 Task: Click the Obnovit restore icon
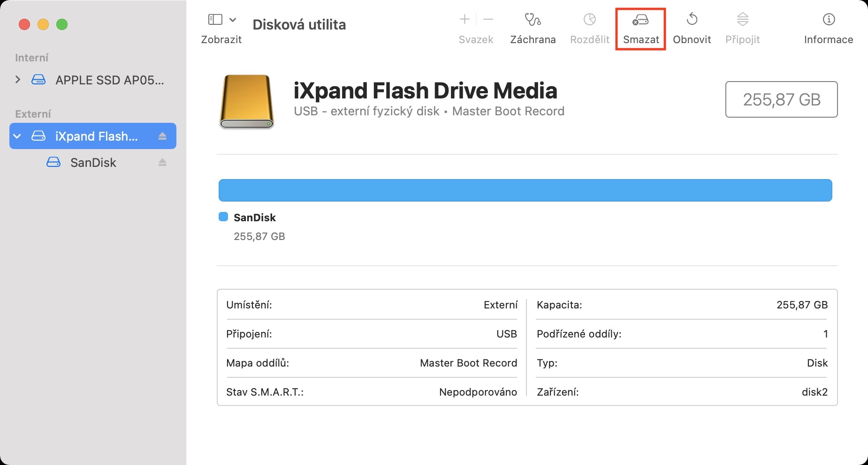click(x=692, y=20)
